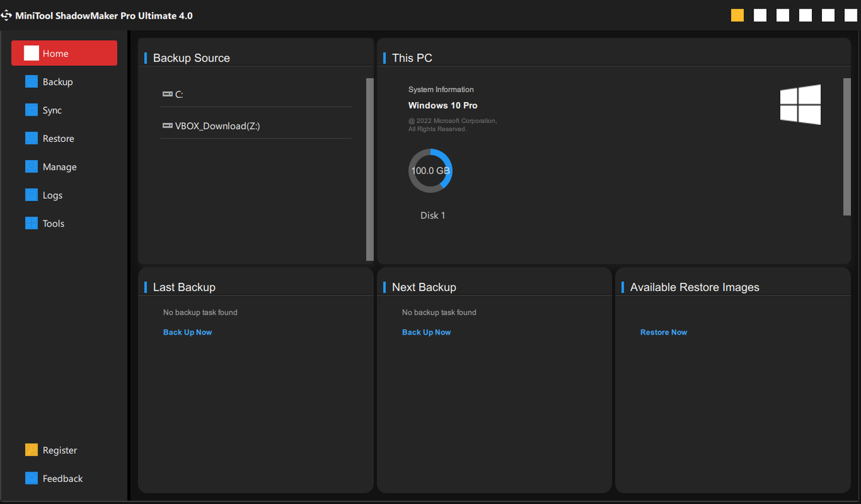The width and height of the screenshot is (861, 504).
Task: Click Back Up Now under Last Backup
Action: click(x=188, y=332)
